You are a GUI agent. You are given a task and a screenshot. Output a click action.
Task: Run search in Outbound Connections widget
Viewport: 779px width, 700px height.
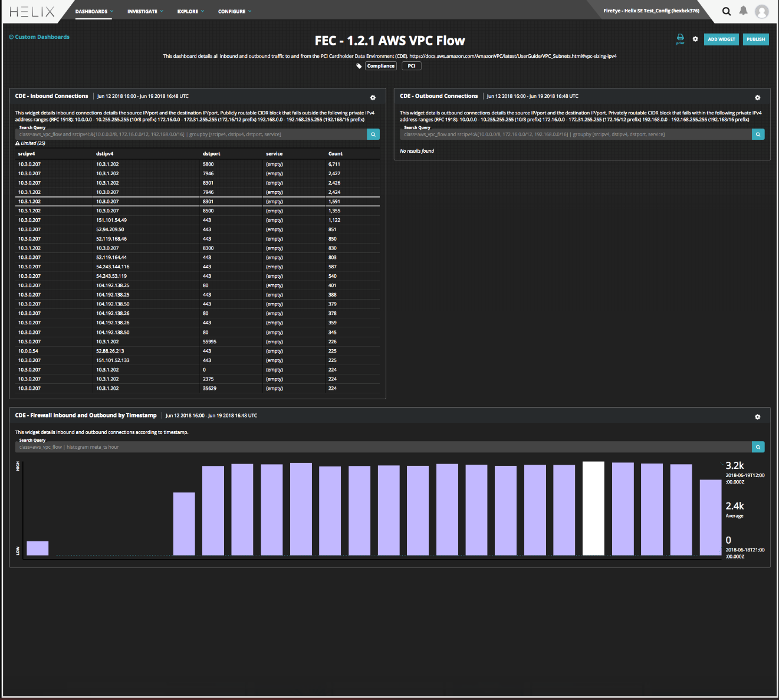coord(758,134)
